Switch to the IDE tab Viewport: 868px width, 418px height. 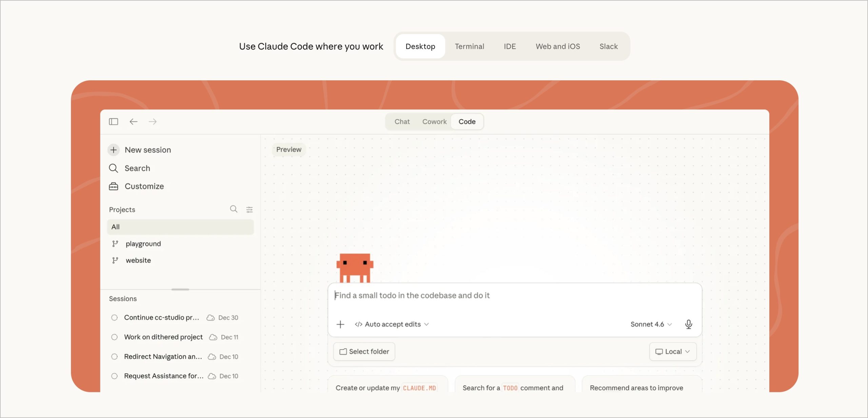(x=510, y=46)
